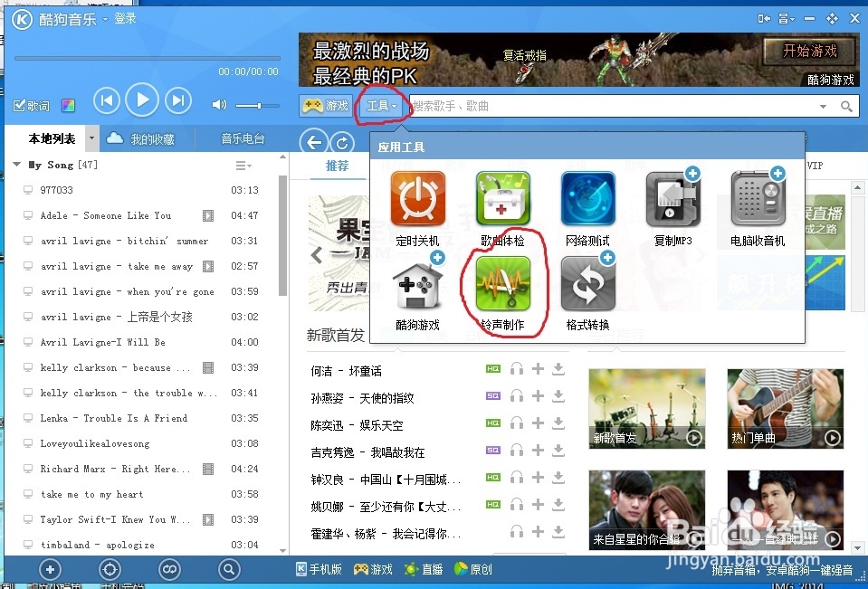Toggle the 歌词 lyrics checkbox
868x589 pixels.
(x=32, y=105)
